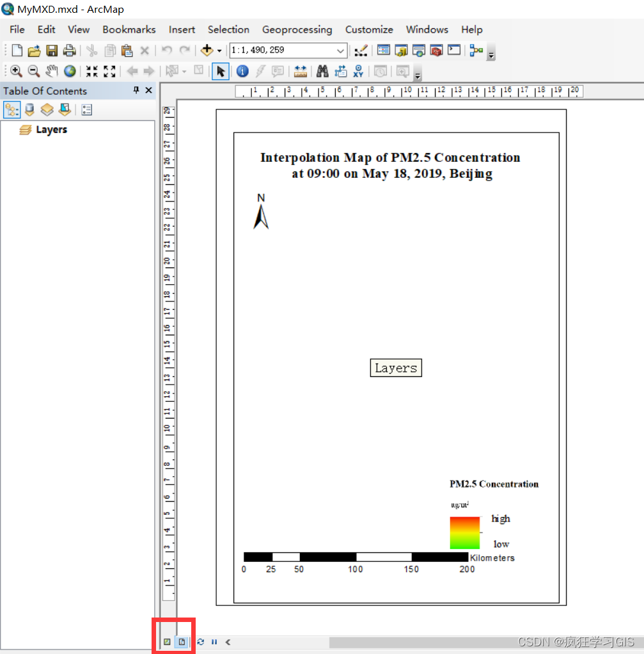Create a new map document

tap(17, 51)
